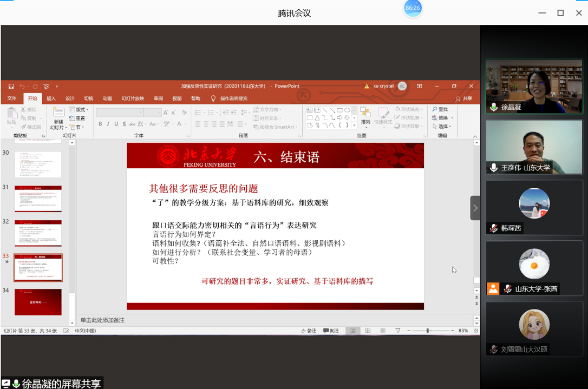Viewport: 588px width, 389px height.
Task: Click the Reset (重置) slide button
Action: 77,118
